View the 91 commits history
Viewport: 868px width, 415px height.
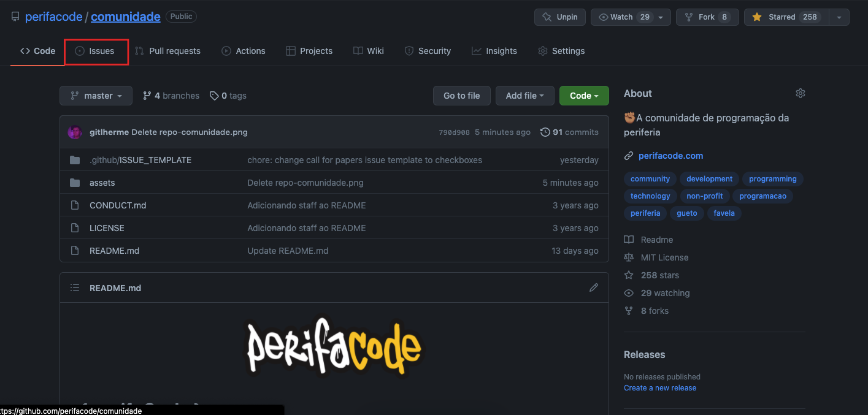[569, 132]
